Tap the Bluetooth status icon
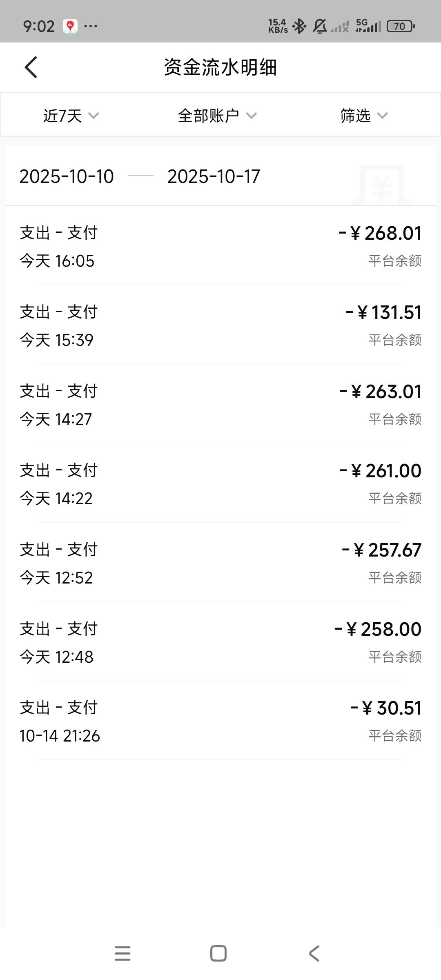The image size is (441, 980). (300, 27)
